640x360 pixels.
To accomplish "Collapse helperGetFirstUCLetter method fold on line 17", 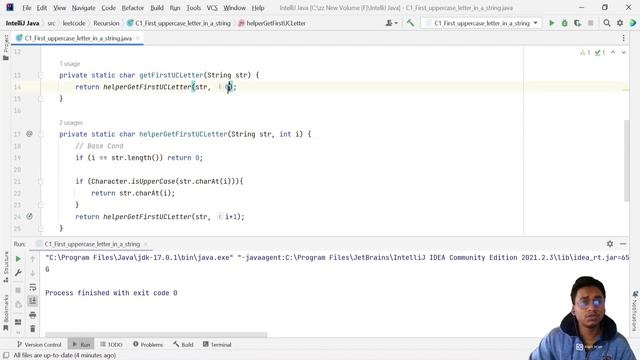I will click(x=40, y=134).
